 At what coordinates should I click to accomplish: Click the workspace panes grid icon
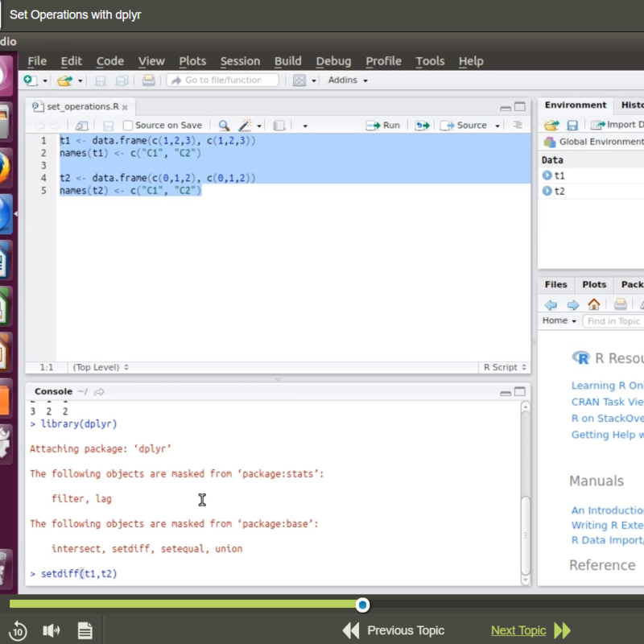[x=299, y=80]
